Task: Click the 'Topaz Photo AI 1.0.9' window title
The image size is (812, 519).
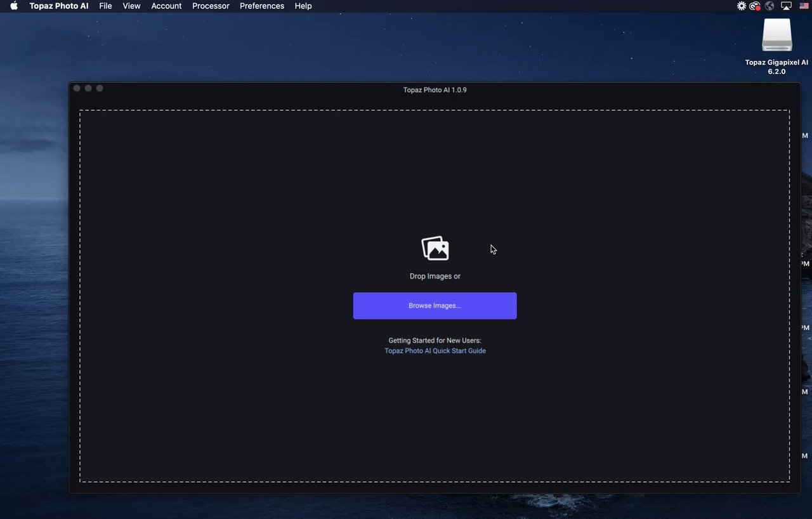Action: [x=435, y=90]
